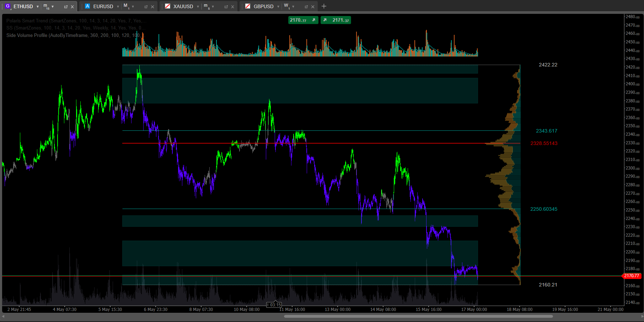The width and height of the screenshot is (644, 322).
Task: Close the XAUUSD chart tab
Action: (x=233, y=7)
